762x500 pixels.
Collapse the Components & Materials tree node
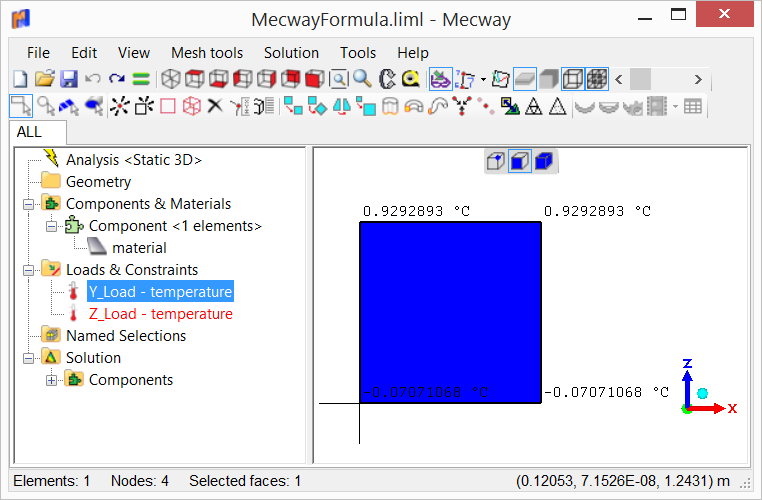point(29,204)
